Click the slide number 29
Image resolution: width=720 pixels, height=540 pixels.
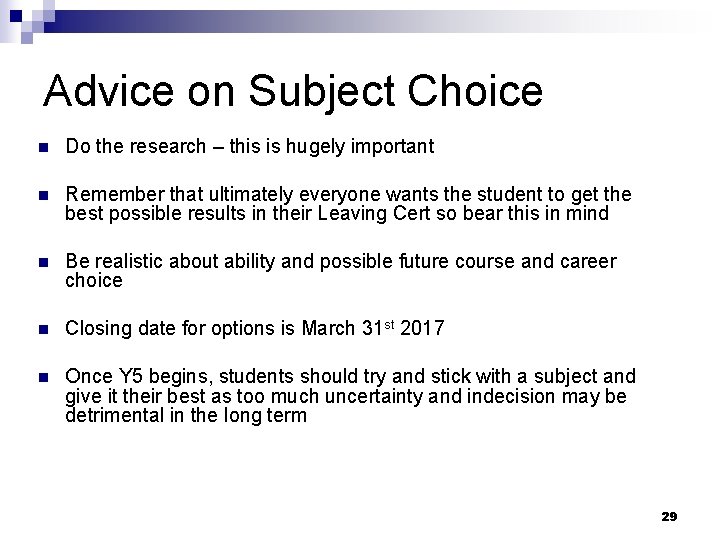(x=669, y=516)
